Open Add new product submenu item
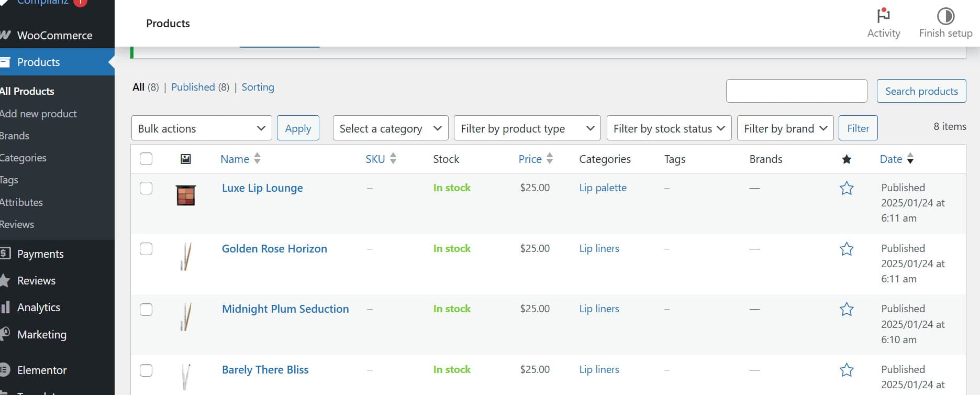 pos(38,114)
